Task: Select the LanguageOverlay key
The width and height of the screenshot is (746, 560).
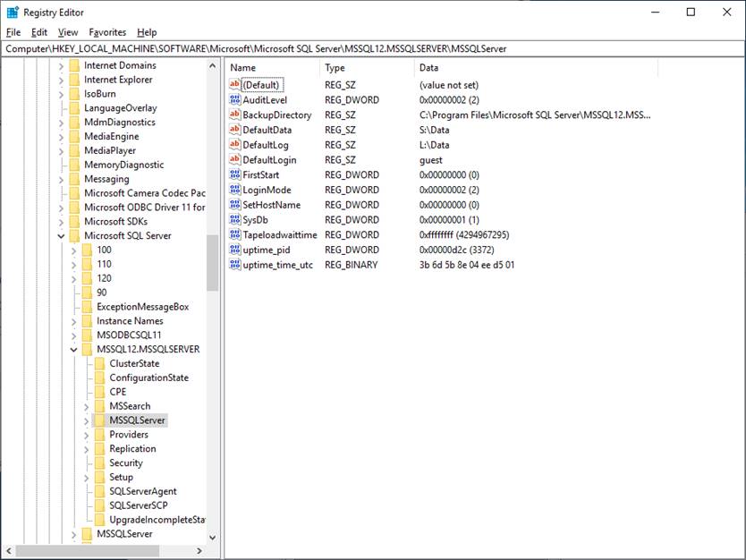Action: pyautogui.click(x=121, y=108)
